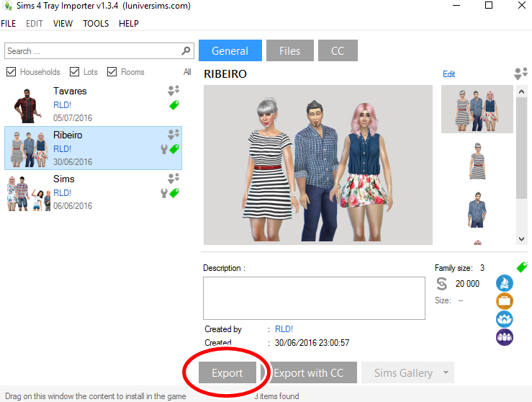Click the 20 000 funds value
The image size is (532, 402).
tap(467, 284)
